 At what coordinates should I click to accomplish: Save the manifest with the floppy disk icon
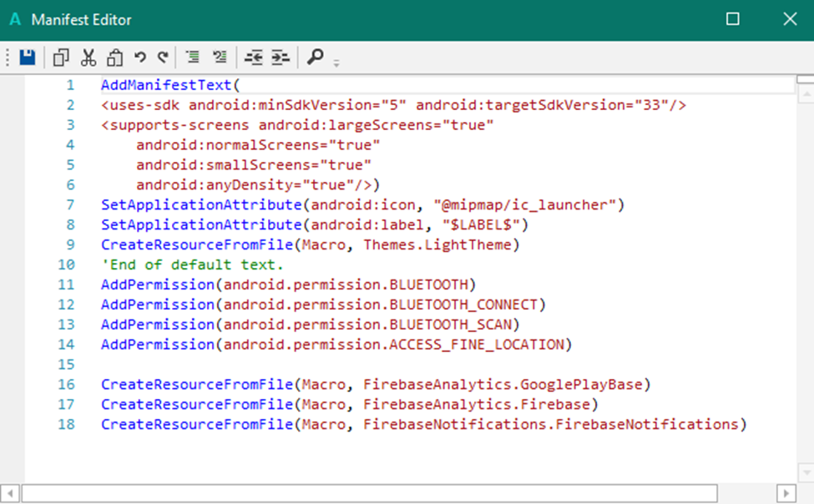coord(27,57)
